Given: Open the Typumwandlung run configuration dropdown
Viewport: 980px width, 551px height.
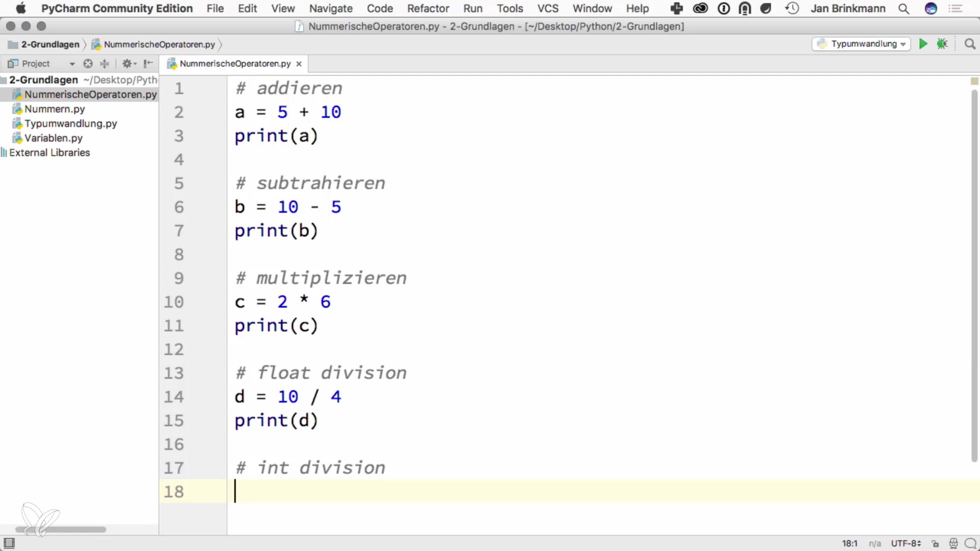Looking at the screenshot, I should [862, 44].
